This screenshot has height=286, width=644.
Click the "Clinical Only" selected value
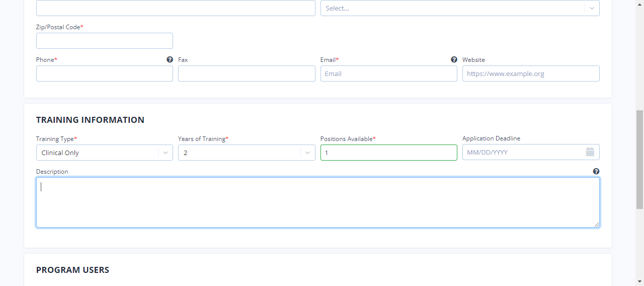60,153
